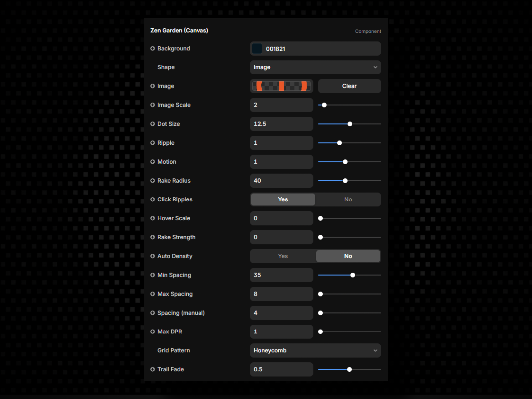
Task: Choose No for Auto Density
Action: pyautogui.click(x=348, y=256)
